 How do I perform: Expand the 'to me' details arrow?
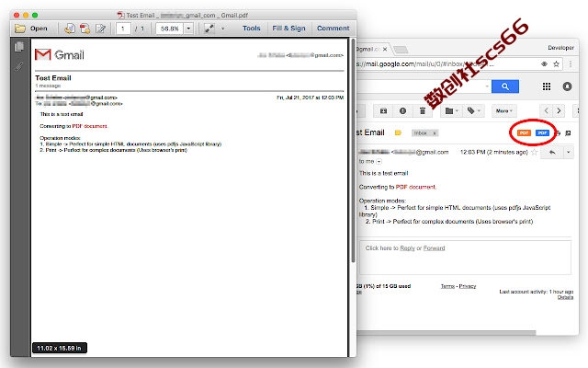point(379,162)
